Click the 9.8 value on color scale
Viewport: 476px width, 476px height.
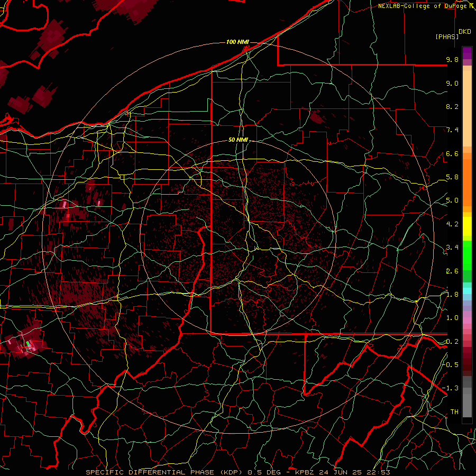pyautogui.click(x=452, y=59)
